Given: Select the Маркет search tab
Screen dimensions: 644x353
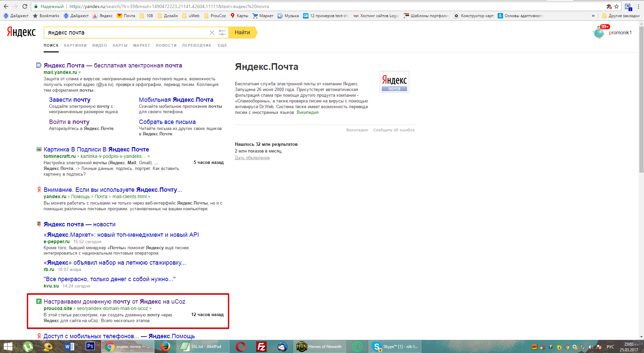Looking at the screenshot, I should [x=142, y=45].
